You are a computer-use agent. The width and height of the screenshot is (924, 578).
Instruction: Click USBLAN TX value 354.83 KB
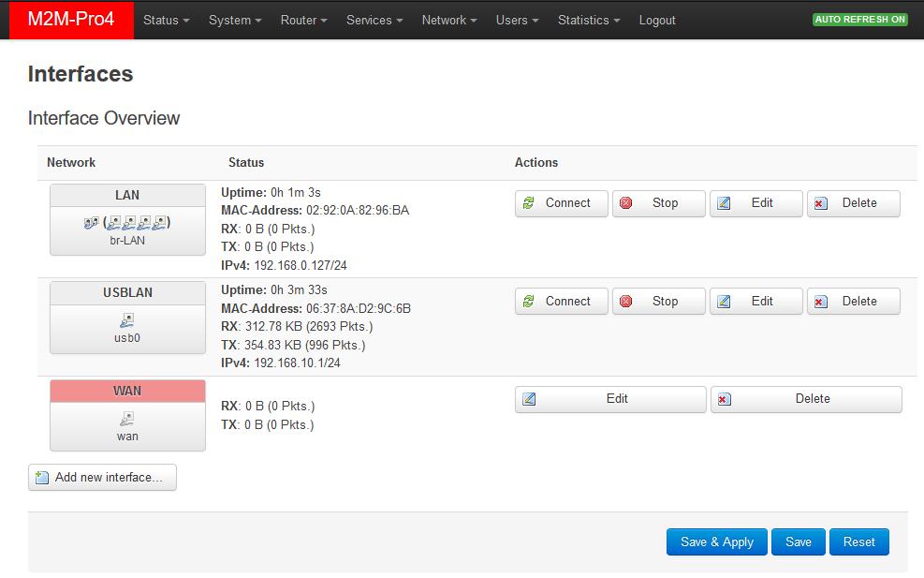coord(272,345)
